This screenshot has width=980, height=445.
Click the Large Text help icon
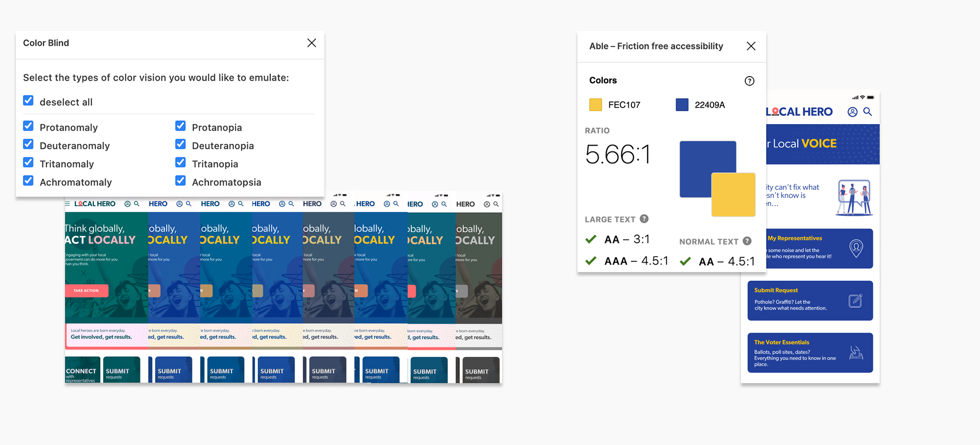coord(644,219)
